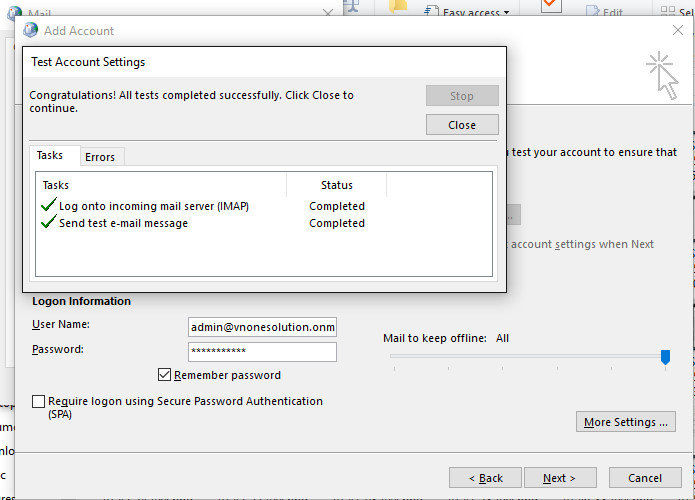
Task: Click the green checkmark beside Send test e-mail
Action: (x=48, y=223)
